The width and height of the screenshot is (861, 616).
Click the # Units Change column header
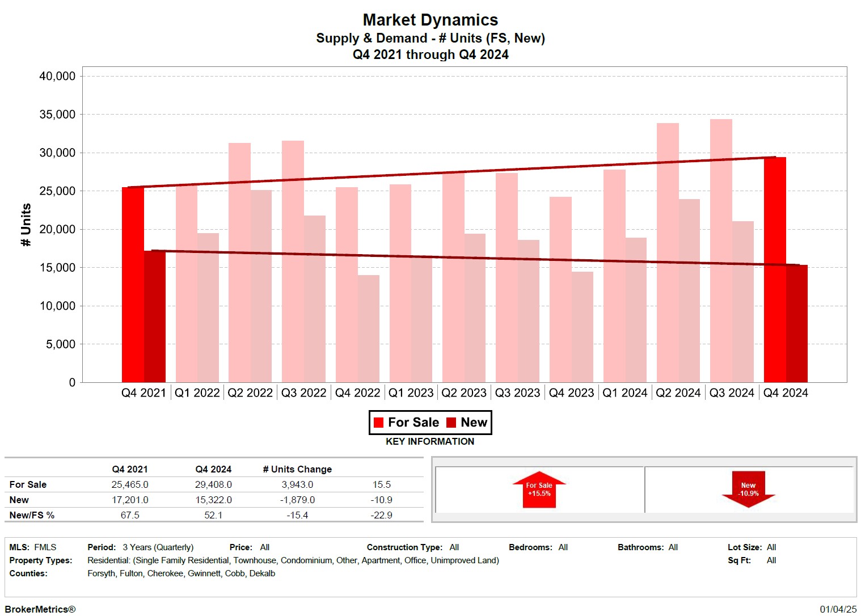pyautogui.click(x=297, y=470)
